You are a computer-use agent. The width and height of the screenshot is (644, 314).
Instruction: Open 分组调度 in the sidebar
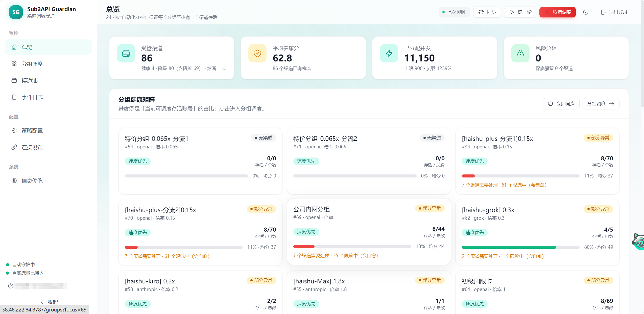48,64
